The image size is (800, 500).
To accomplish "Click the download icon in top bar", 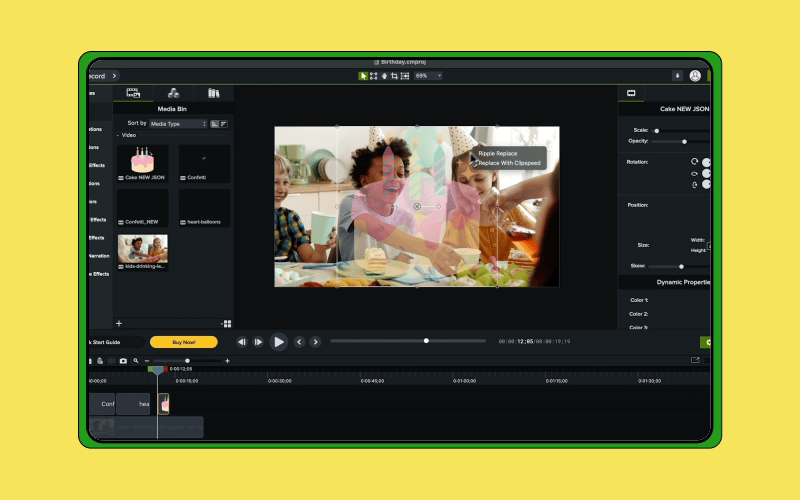I will [678, 76].
